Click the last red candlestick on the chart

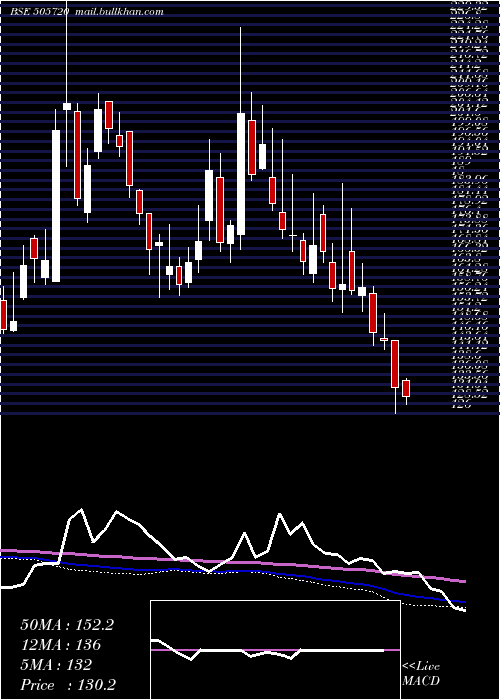(406, 388)
